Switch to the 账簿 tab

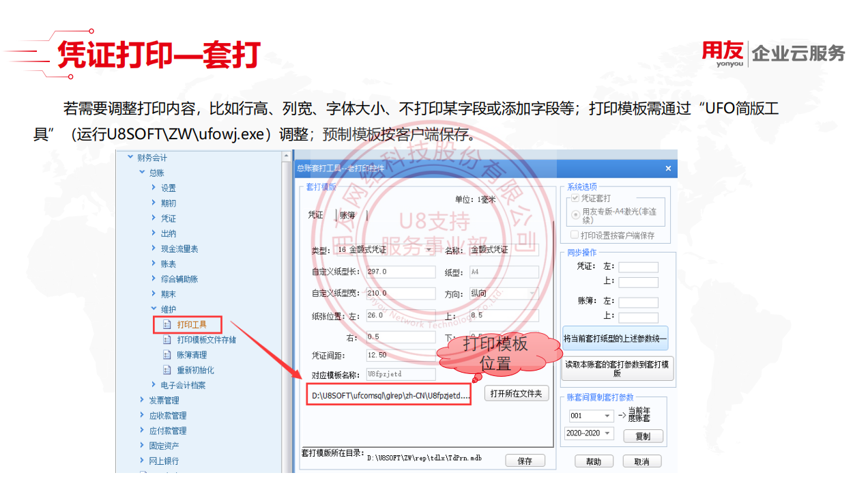pyautogui.click(x=347, y=215)
